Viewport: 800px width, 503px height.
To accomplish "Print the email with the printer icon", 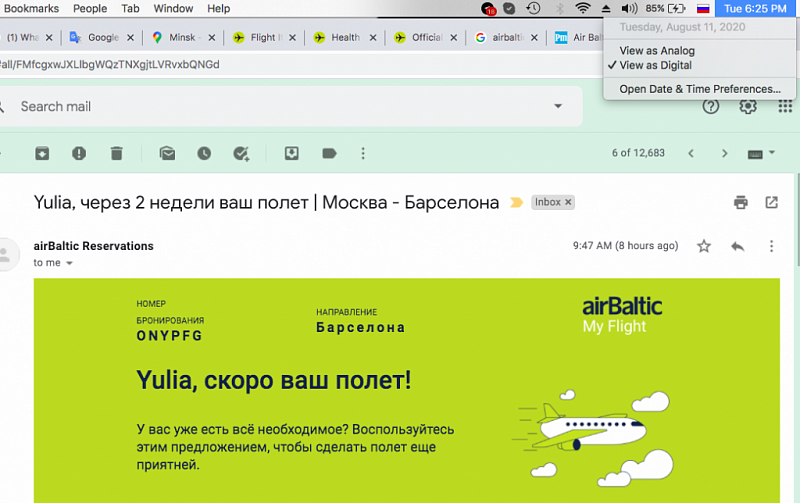I will tap(741, 203).
